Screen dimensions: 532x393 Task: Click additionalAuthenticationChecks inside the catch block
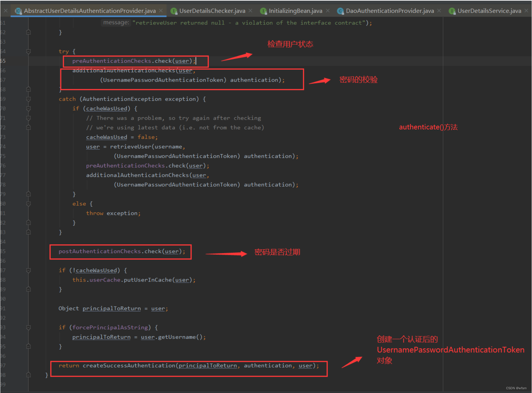[137, 175]
